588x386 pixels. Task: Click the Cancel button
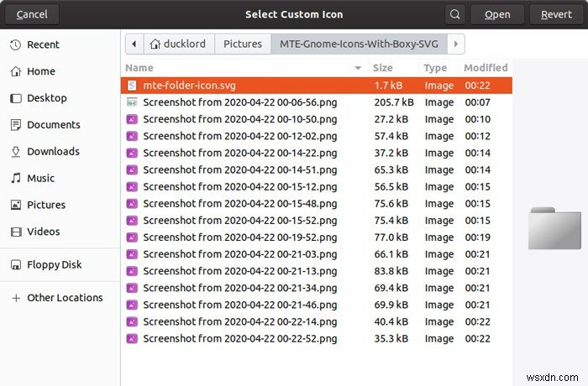point(32,14)
